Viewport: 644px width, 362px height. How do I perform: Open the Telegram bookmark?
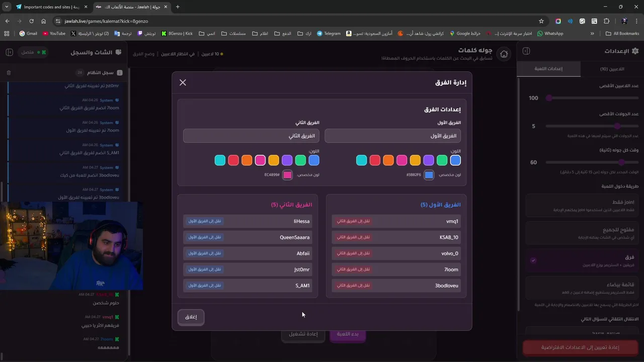pyautogui.click(x=329, y=34)
